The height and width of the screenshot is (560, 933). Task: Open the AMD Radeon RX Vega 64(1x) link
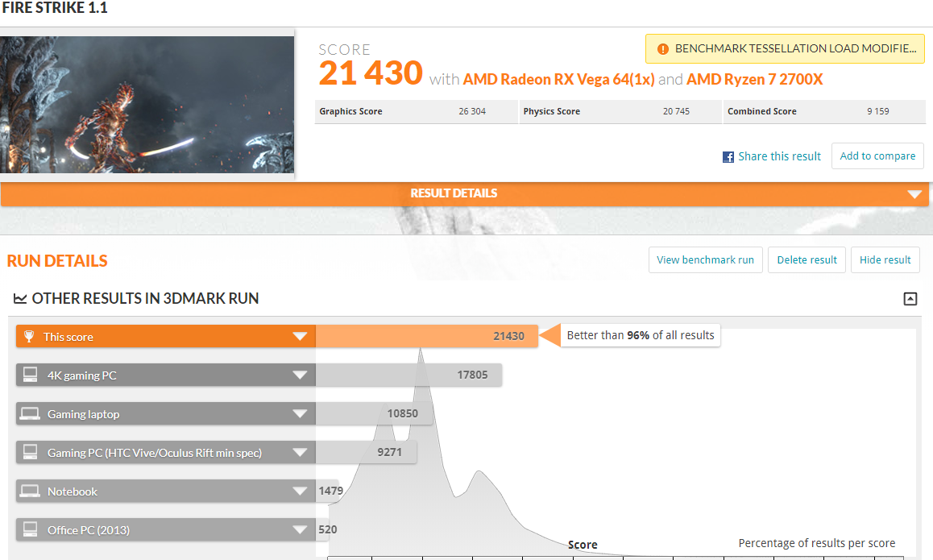coord(558,79)
